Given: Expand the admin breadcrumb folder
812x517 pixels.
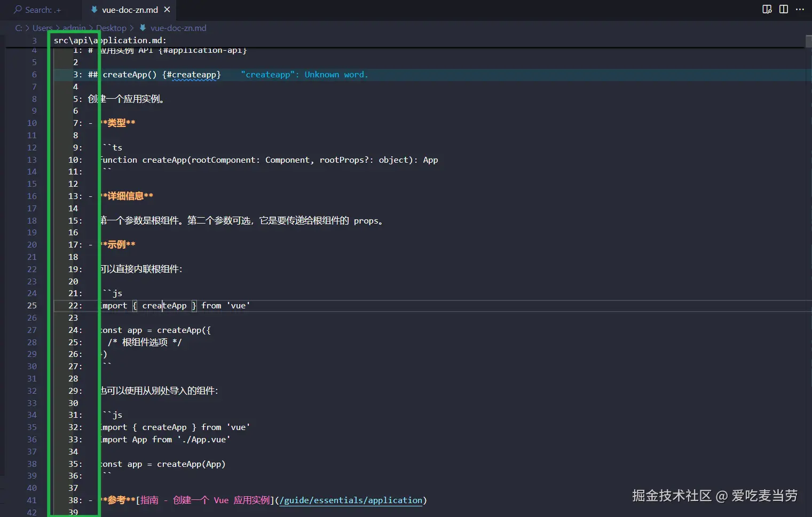Looking at the screenshot, I should 74,28.
